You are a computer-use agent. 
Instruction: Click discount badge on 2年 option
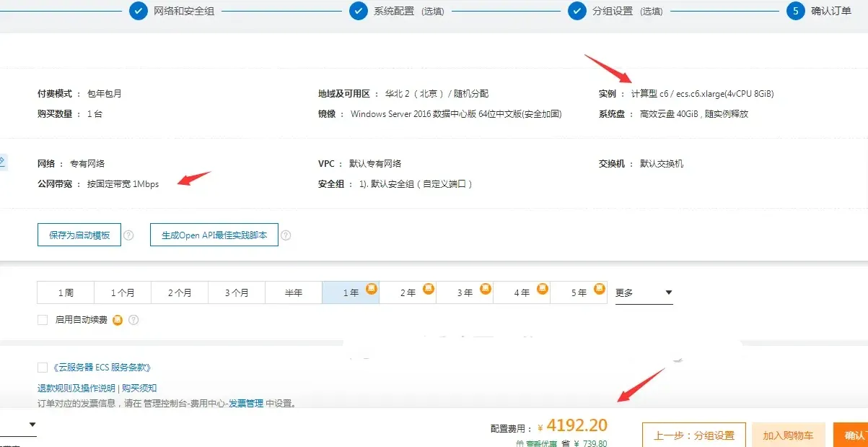coord(428,288)
